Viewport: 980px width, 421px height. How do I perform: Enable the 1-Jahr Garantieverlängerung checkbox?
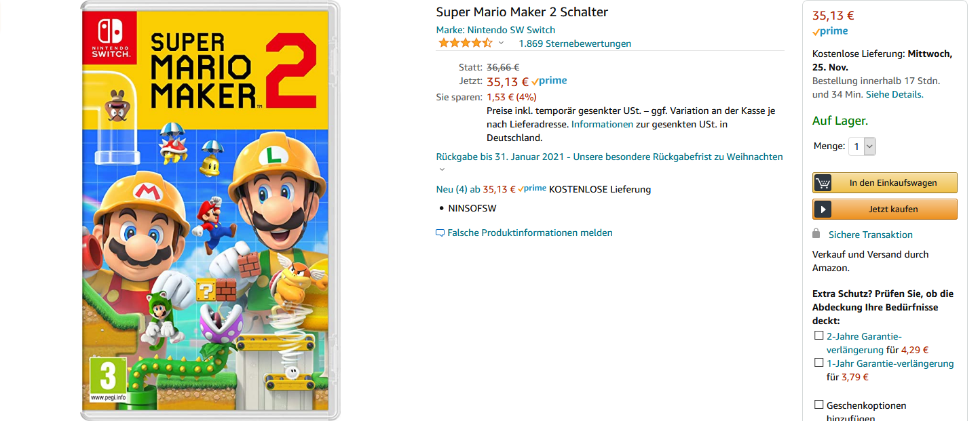818,363
